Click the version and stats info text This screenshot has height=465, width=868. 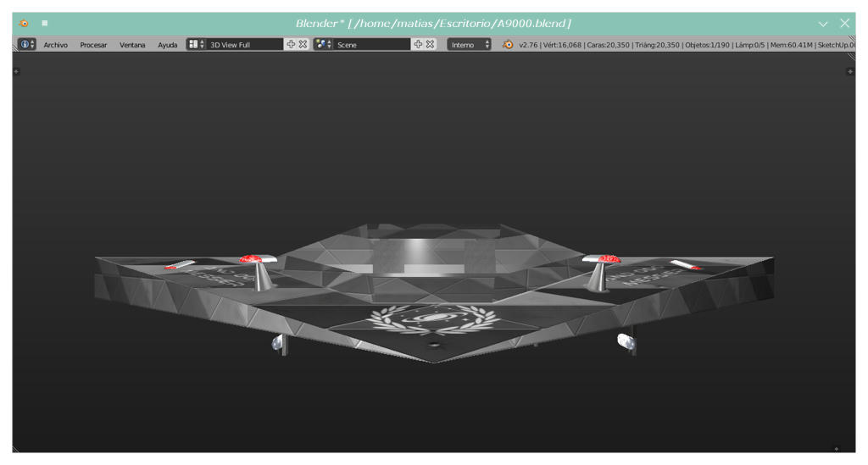pos(687,45)
